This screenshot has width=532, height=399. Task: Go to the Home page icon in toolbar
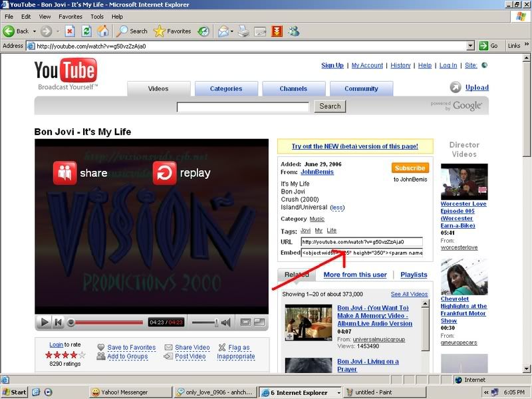(103, 31)
